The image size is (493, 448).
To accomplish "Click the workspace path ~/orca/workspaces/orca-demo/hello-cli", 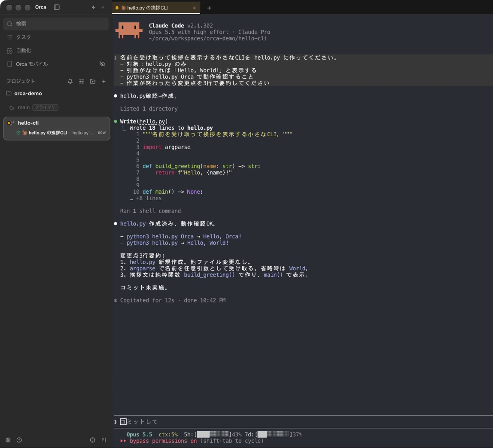I will click(x=208, y=38).
